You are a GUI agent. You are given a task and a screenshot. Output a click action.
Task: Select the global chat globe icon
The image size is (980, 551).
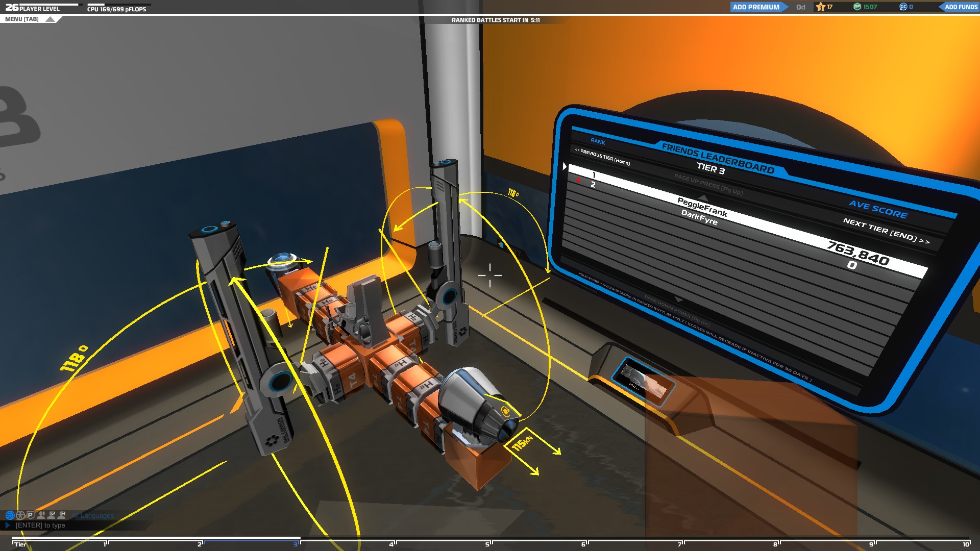[10, 515]
